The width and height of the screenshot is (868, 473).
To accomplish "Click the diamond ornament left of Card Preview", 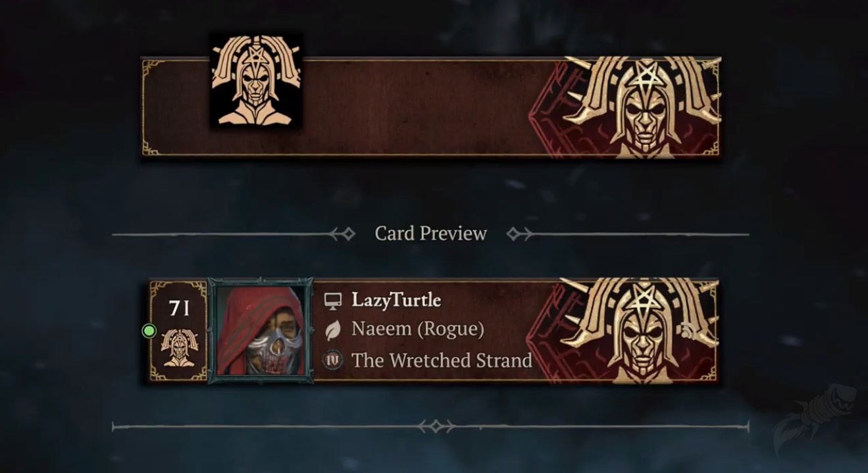I will coord(343,234).
